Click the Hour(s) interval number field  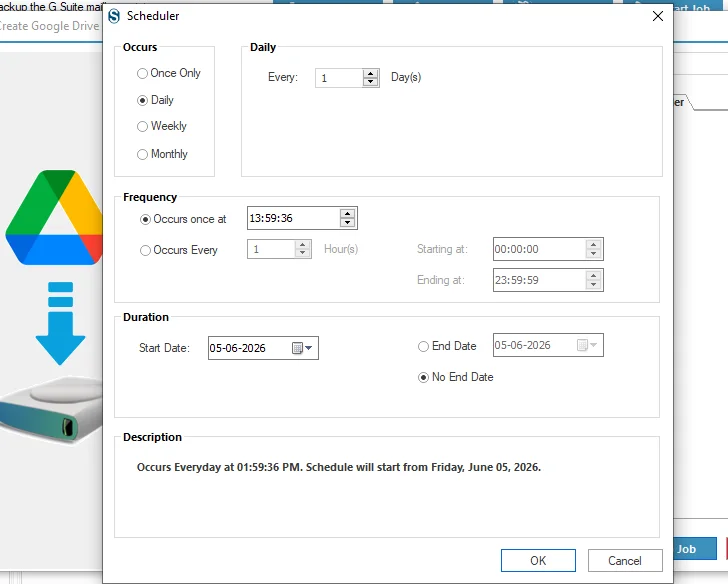[x=271, y=249]
